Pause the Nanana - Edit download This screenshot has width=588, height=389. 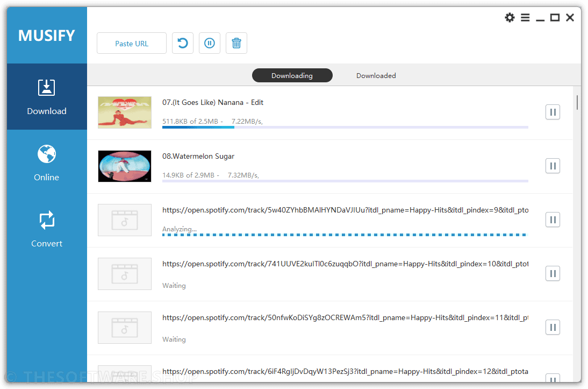[x=553, y=112]
